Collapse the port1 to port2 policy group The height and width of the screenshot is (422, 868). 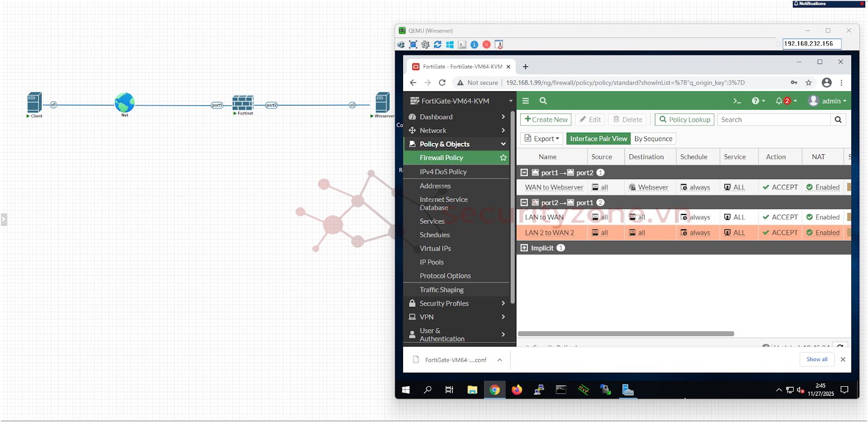[x=524, y=173]
